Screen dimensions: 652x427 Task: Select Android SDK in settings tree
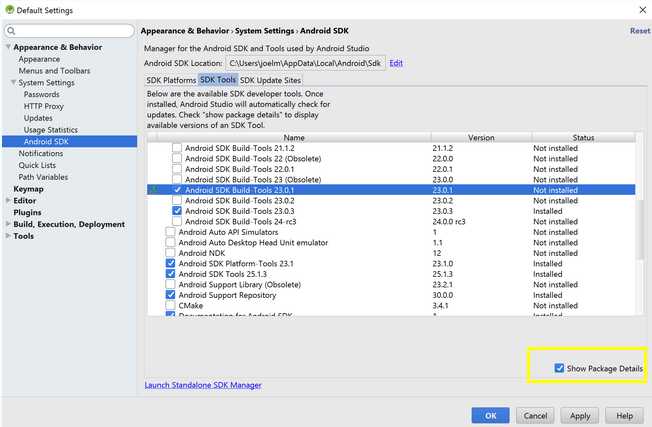coord(69,141)
